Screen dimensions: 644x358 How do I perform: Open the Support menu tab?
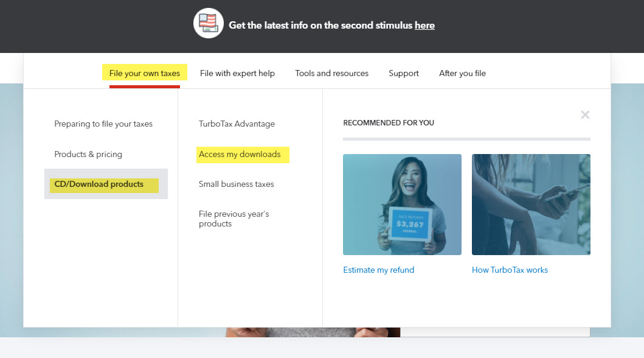point(404,73)
